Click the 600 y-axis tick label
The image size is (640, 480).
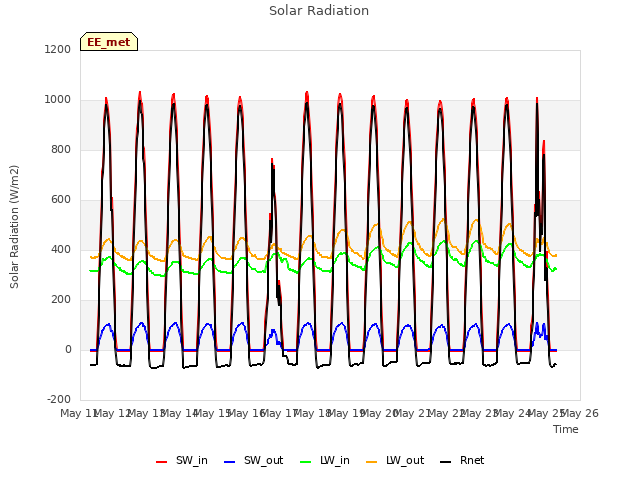[x=61, y=200]
